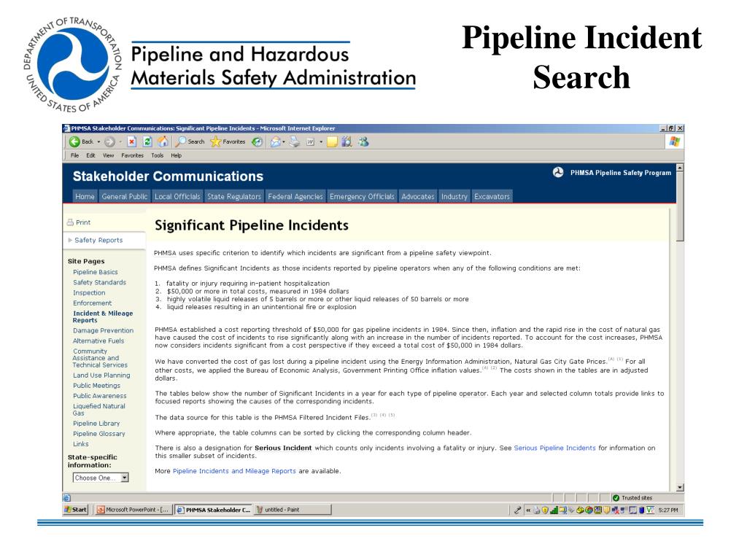This screenshot has height=560, width=747.
Task: Open the Search pane in toolbar
Action: click(x=190, y=142)
